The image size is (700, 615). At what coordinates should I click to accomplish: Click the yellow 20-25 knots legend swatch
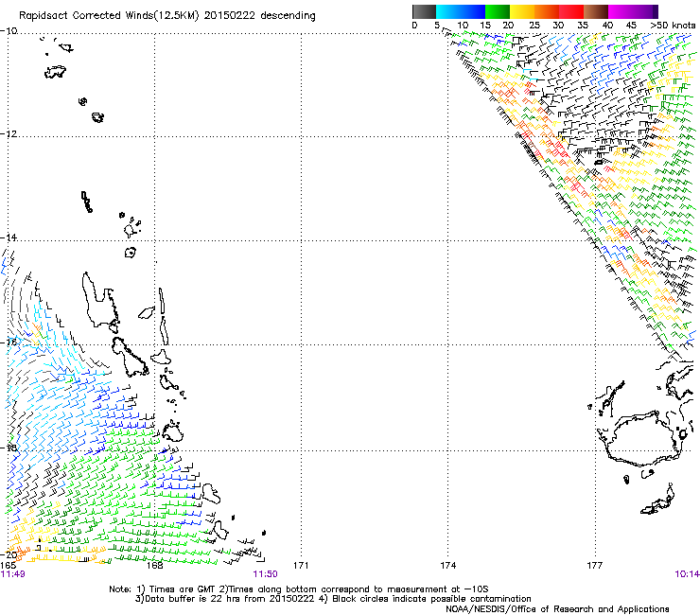tap(522, 11)
